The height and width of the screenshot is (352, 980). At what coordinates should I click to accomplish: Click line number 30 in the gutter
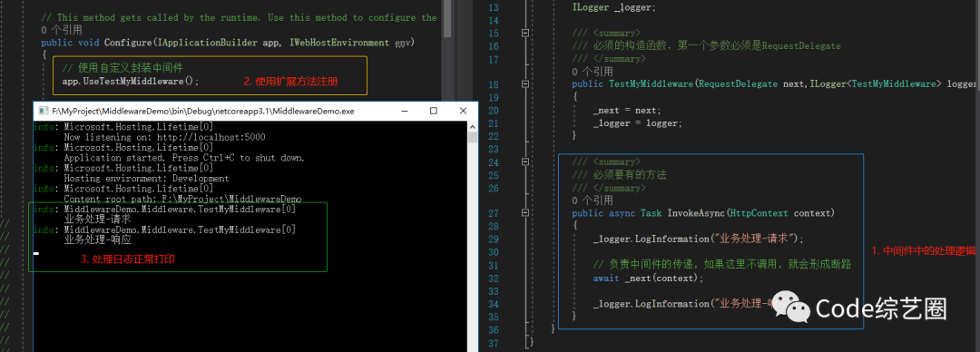[x=494, y=252]
